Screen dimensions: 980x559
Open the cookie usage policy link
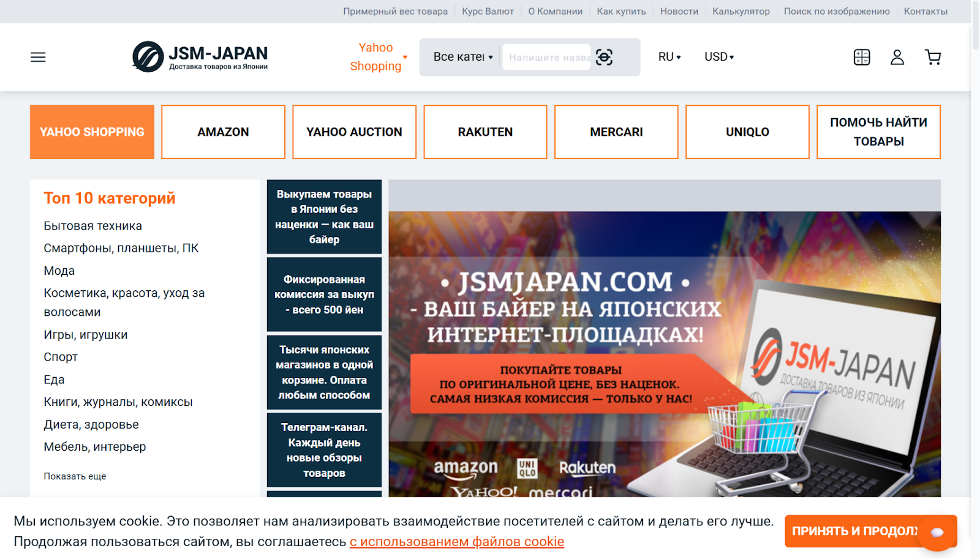456,542
